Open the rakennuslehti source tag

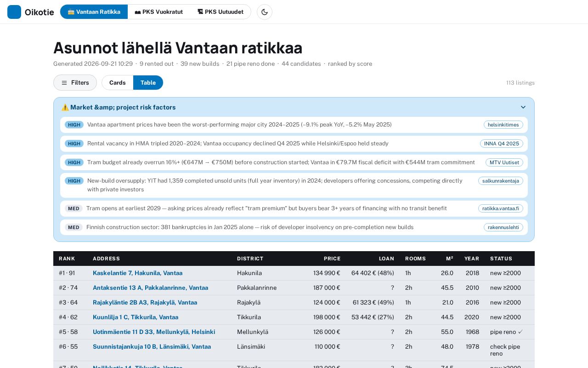(503, 227)
